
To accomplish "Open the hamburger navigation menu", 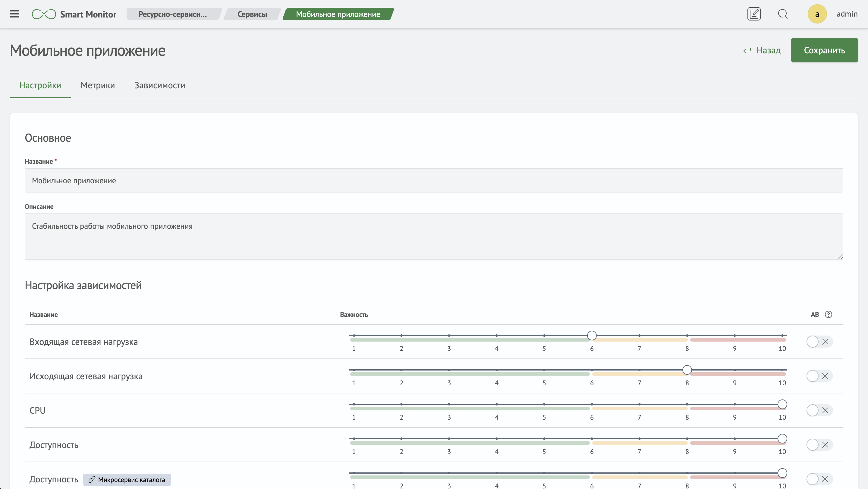I will pos(14,14).
